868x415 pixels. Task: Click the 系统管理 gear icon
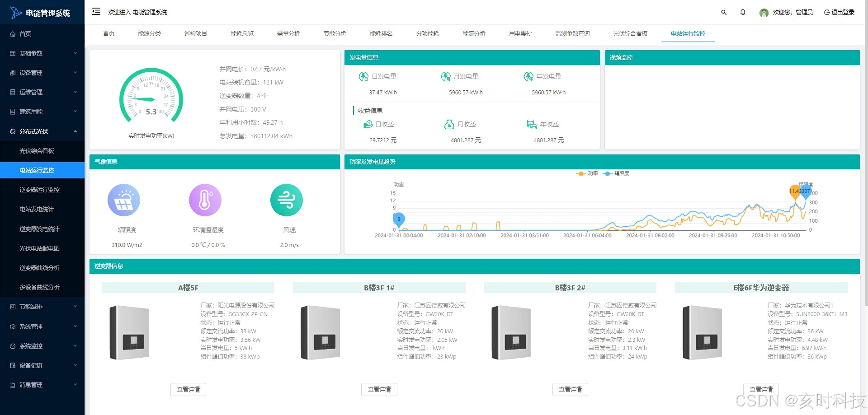click(13, 326)
